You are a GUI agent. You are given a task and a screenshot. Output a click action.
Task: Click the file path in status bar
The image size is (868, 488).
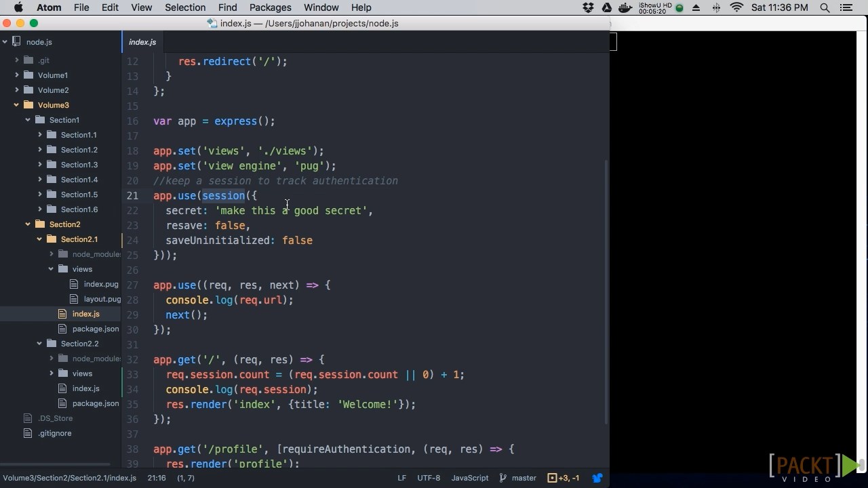tap(70, 478)
